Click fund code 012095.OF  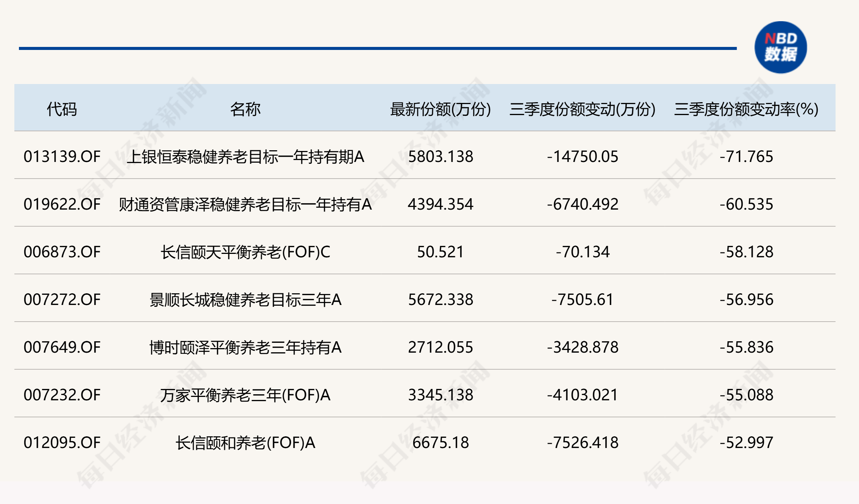62,443
